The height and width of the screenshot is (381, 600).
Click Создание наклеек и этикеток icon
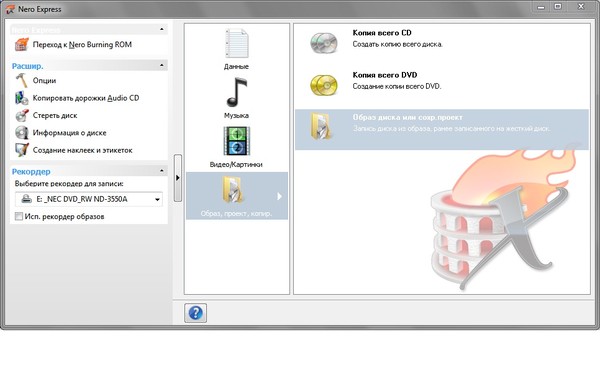22,150
